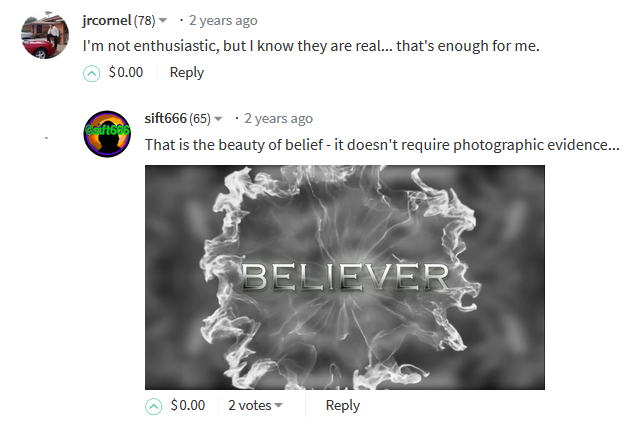Screen dimensions: 627x426
Task: Open jrcornel's profile picture avatar
Action: [x=45, y=35]
